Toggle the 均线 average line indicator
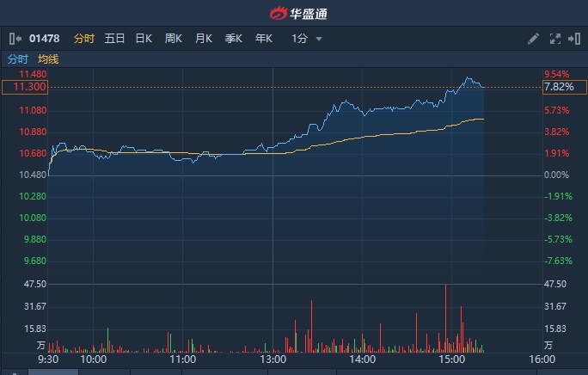The width and height of the screenshot is (588, 375). coord(49,58)
